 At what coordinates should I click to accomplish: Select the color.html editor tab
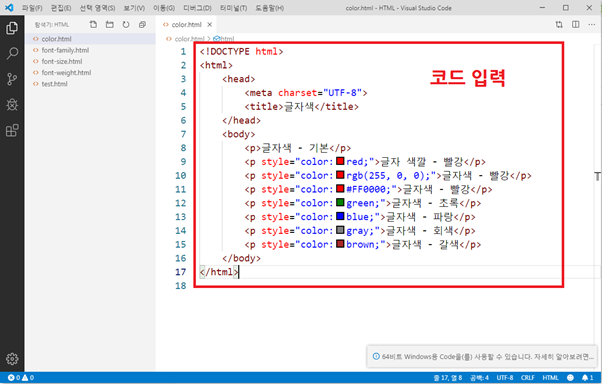coord(186,25)
